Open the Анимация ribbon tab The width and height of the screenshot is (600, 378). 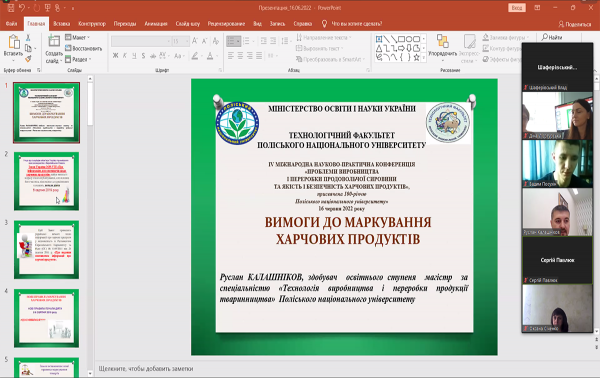tap(156, 24)
